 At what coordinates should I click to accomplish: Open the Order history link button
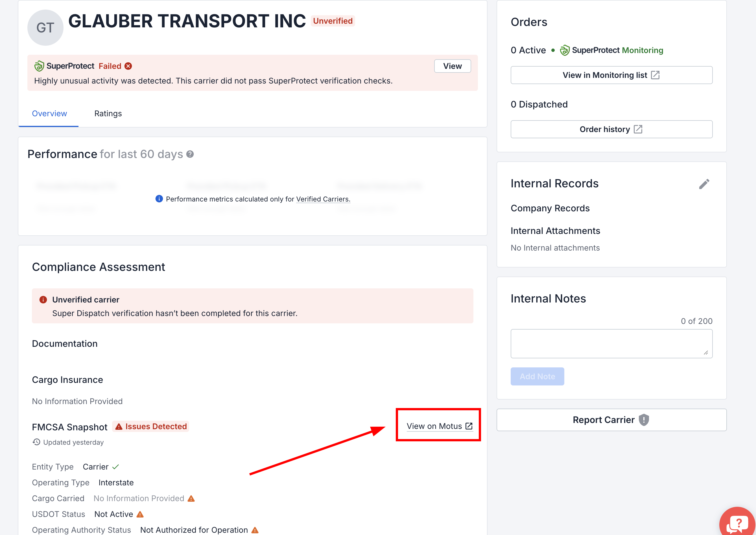pos(611,129)
